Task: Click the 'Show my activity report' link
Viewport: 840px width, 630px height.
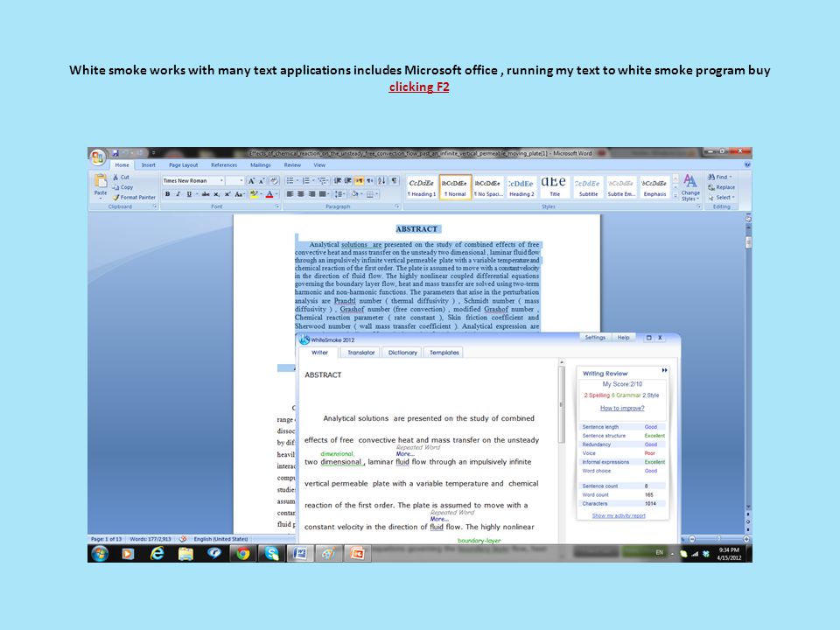Action: point(619,516)
